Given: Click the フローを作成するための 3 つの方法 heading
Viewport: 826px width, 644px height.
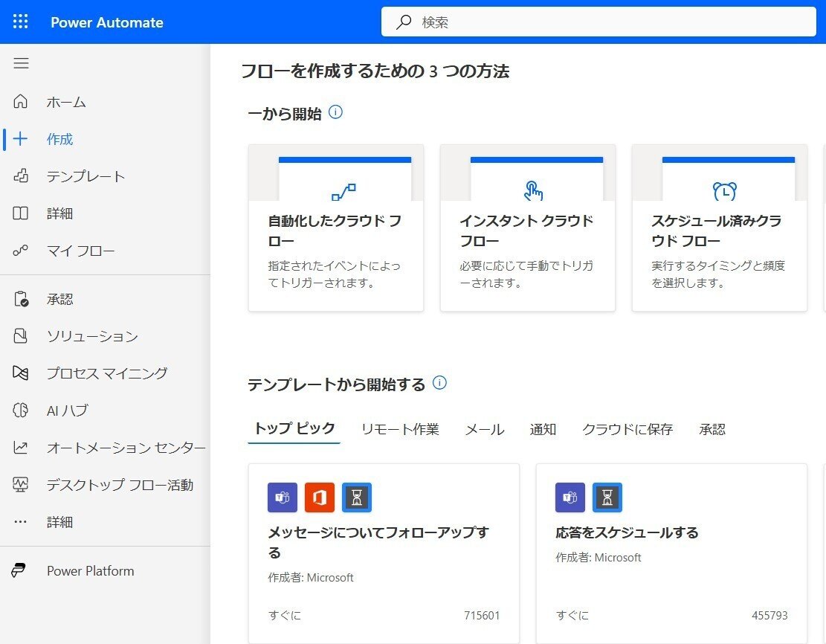Looking at the screenshot, I should coord(375,71).
